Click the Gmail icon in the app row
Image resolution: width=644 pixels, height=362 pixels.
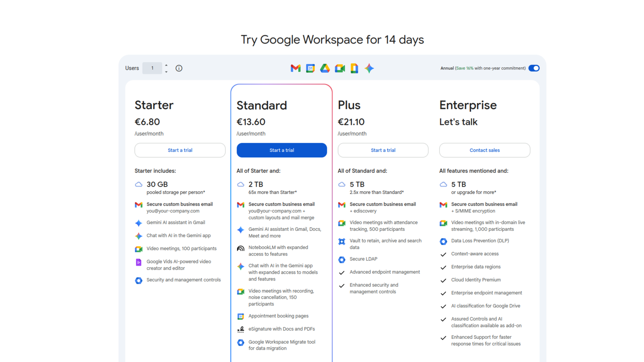(x=295, y=68)
